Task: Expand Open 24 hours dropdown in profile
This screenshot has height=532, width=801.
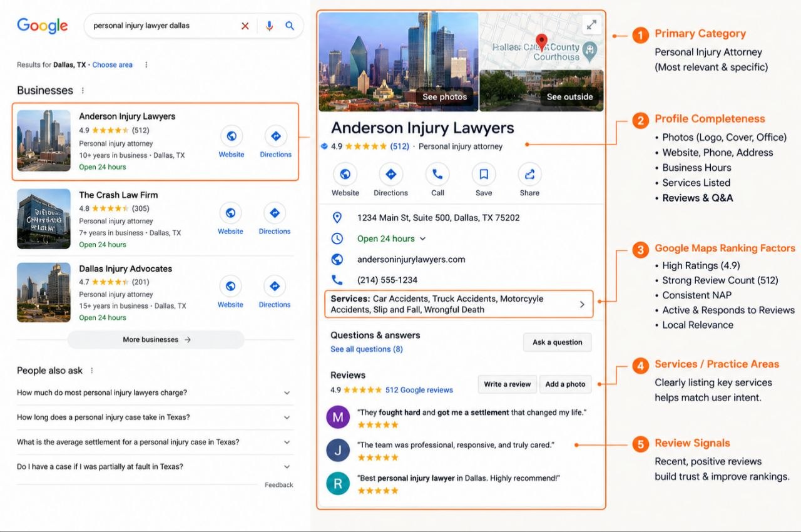Action: tap(422, 238)
